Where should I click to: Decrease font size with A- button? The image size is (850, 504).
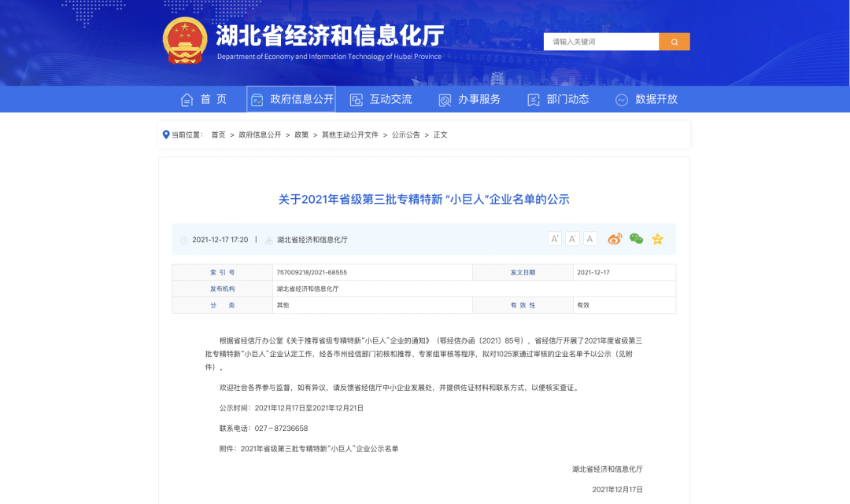[573, 239]
